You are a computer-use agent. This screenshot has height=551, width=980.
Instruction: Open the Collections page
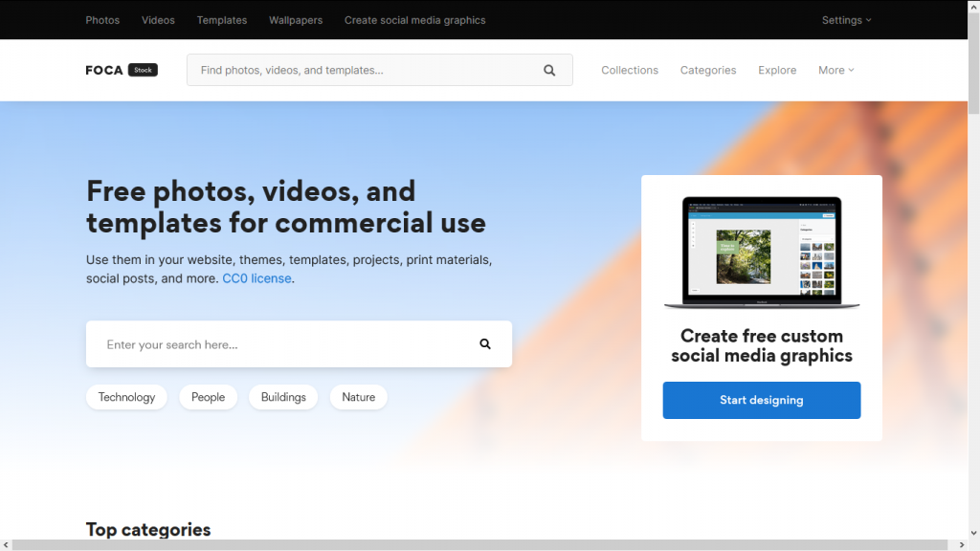point(630,70)
